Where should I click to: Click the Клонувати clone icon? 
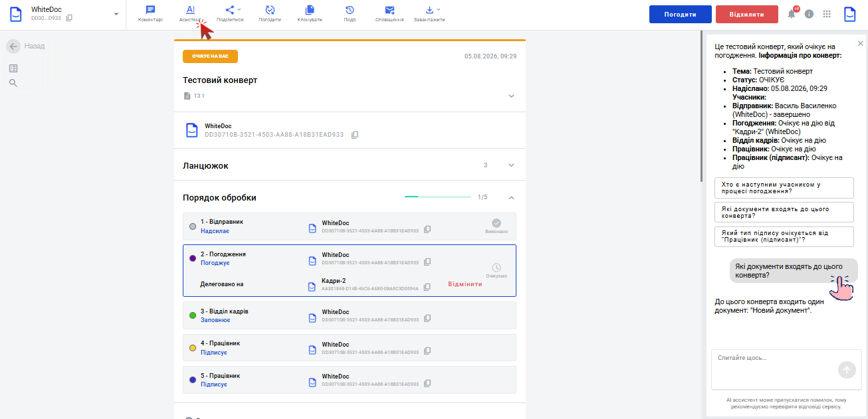click(x=310, y=14)
